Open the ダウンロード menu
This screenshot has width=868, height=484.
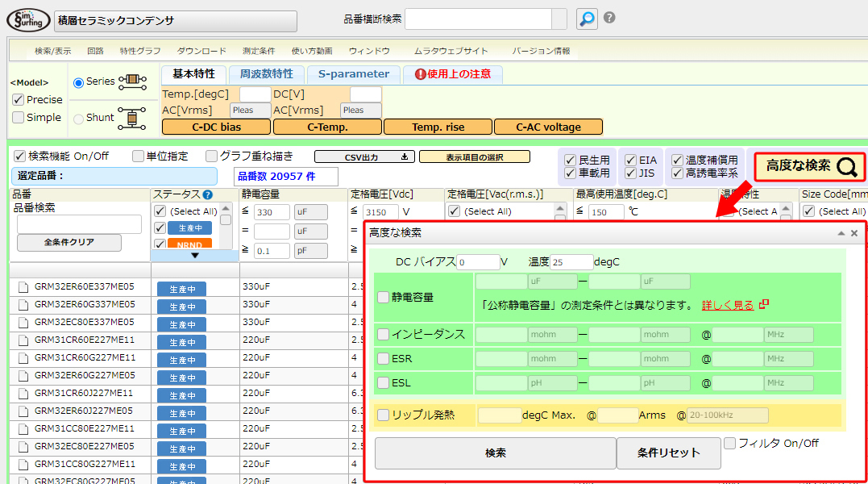point(201,51)
